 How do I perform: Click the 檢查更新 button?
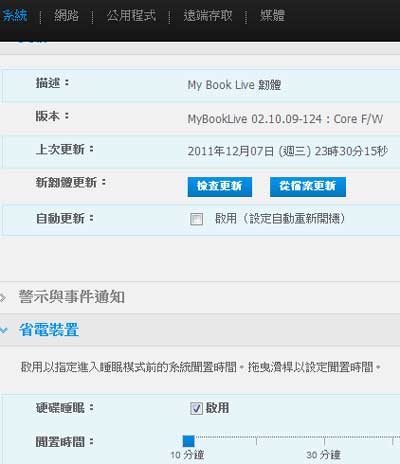pyautogui.click(x=220, y=187)
